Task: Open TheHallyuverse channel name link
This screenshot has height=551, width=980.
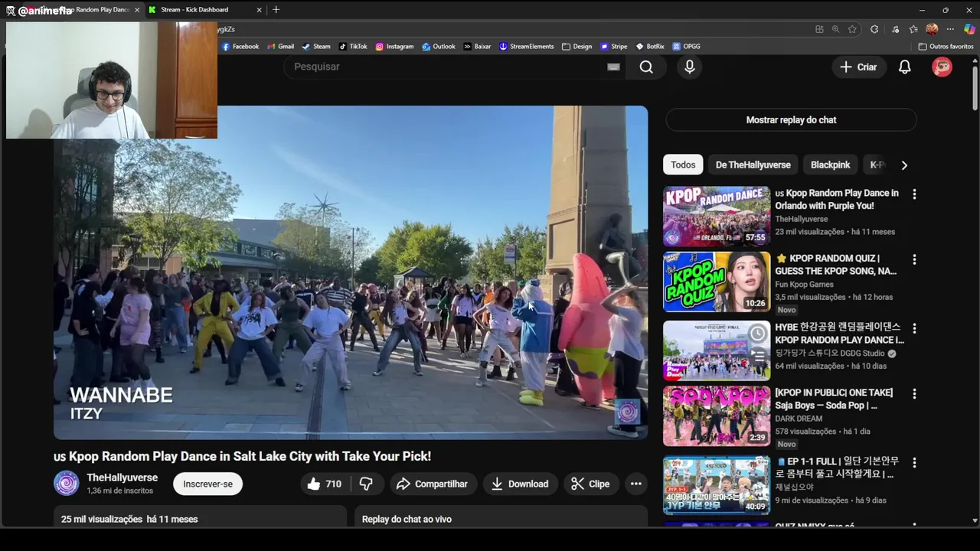Action: click(x=122, y=478)
